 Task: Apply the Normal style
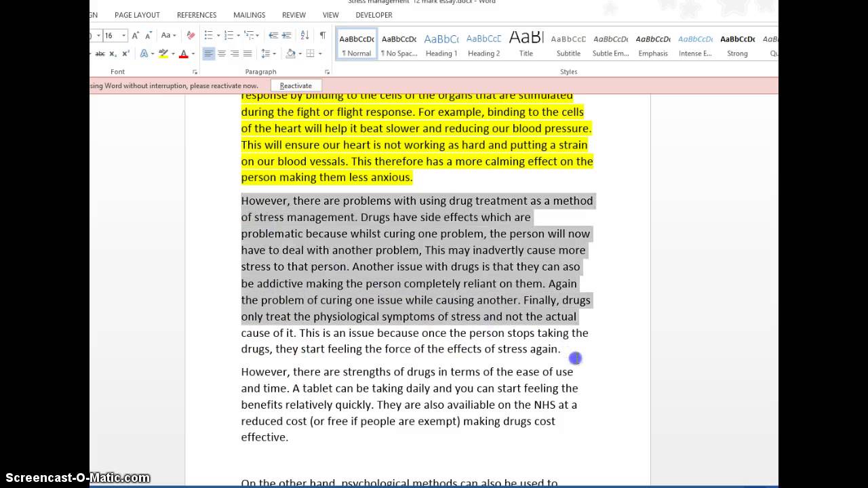pos(357,45)
